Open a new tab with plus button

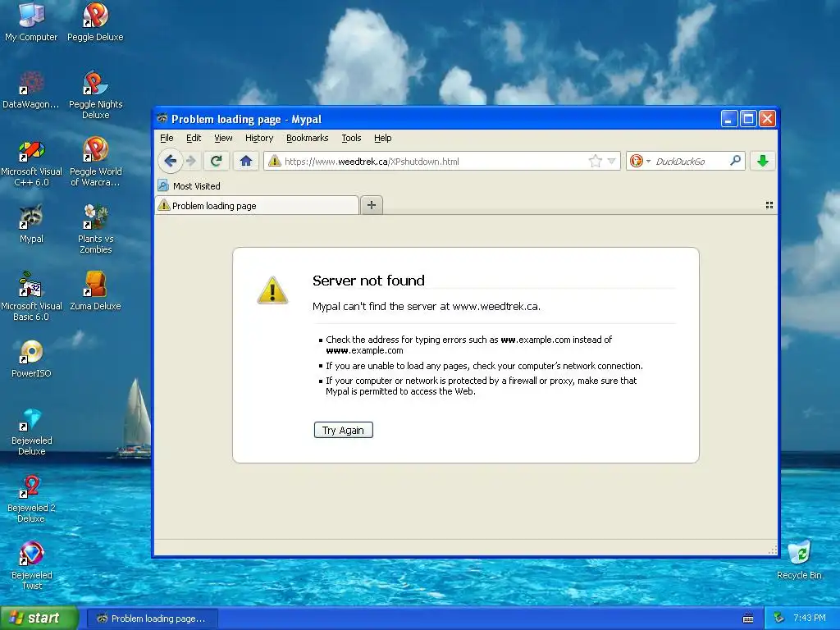pos(372,205)
